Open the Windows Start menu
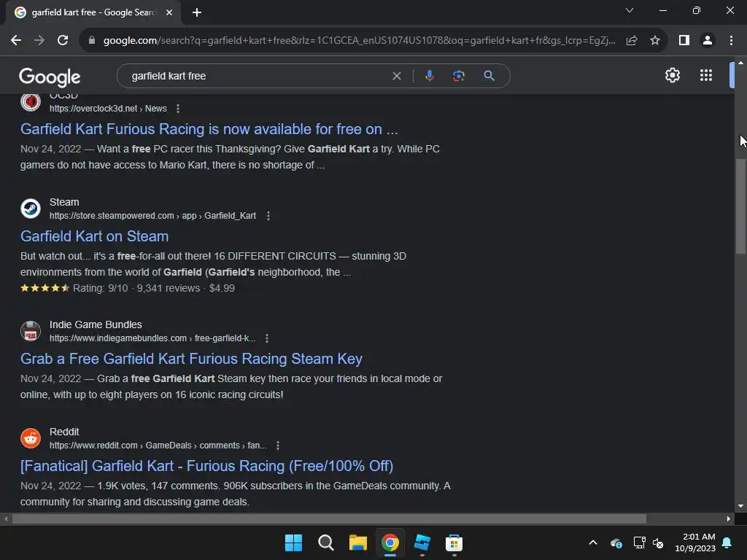 [293, 542]
